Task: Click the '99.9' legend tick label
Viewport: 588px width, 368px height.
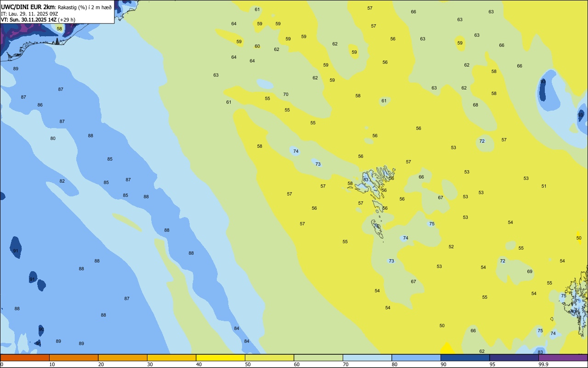Action: 543,364
